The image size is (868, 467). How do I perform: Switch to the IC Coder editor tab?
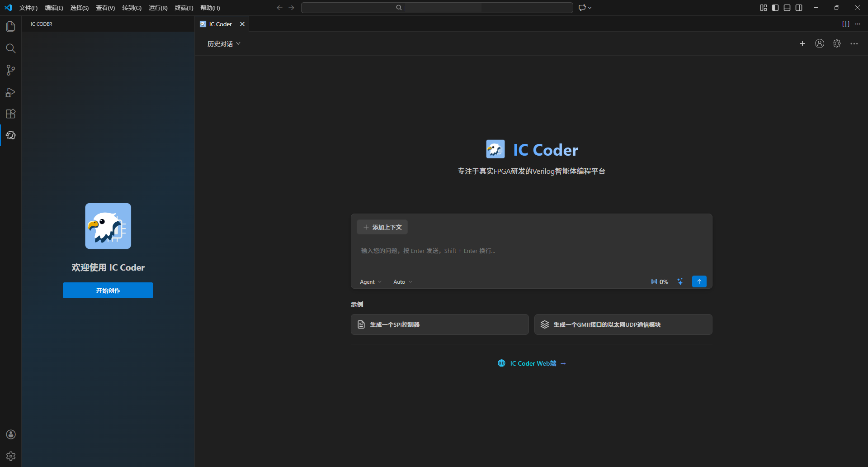(221, 24)
